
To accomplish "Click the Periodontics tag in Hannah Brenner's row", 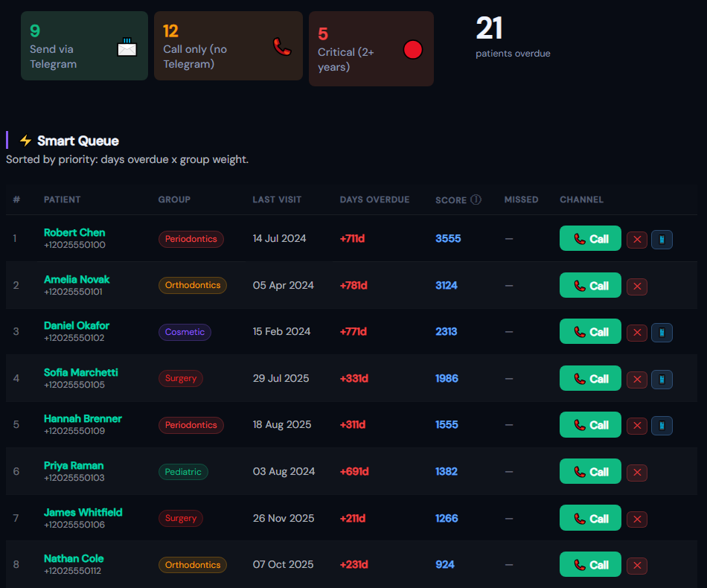I will coord(191,425).
